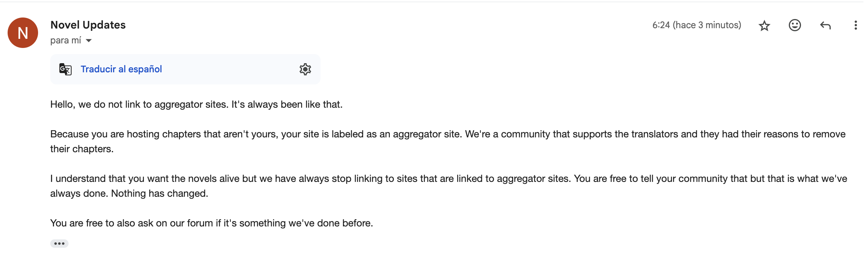Viewport: 868px width, 274px height.
Task: Translate message via Traducir al español
Action: click(121, 69)
